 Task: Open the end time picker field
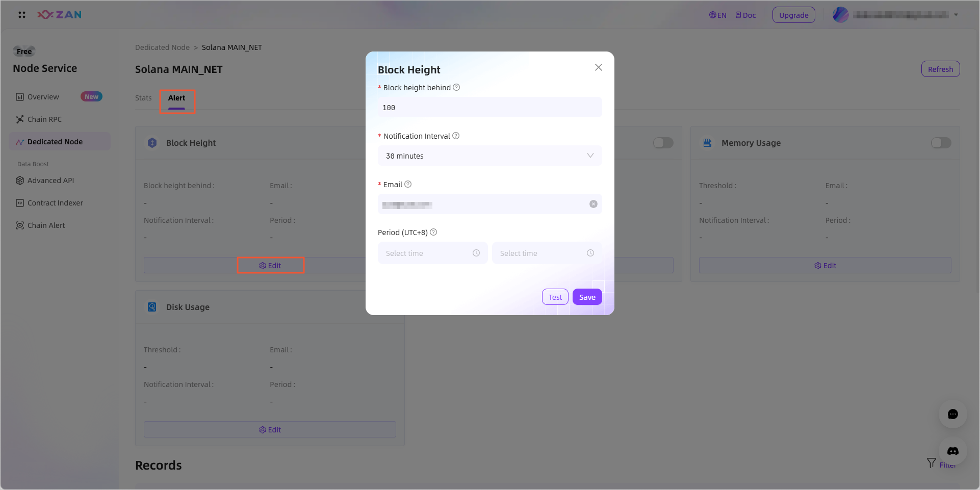[547, 253]
